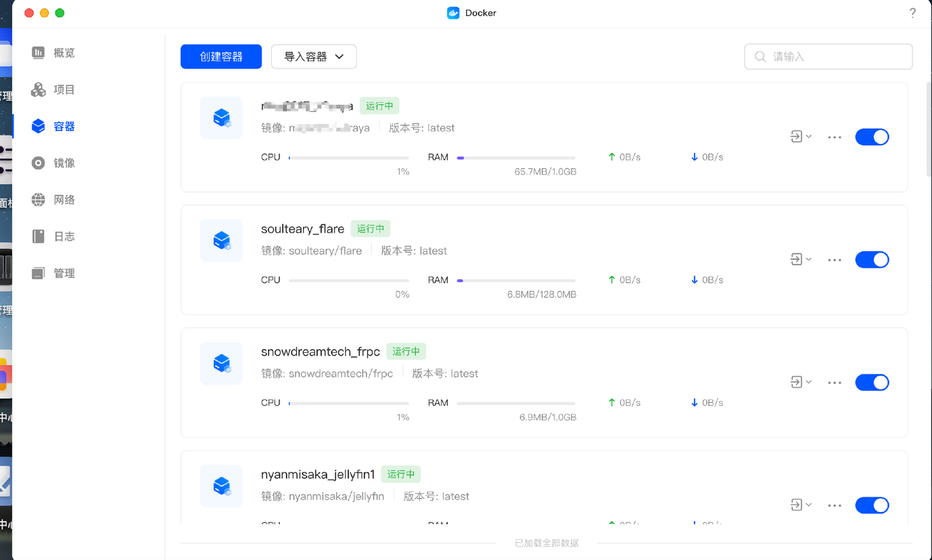Toggle the soulteary_flare container power switch
This screenshot has width=932, height=560.
coord(872,259)
